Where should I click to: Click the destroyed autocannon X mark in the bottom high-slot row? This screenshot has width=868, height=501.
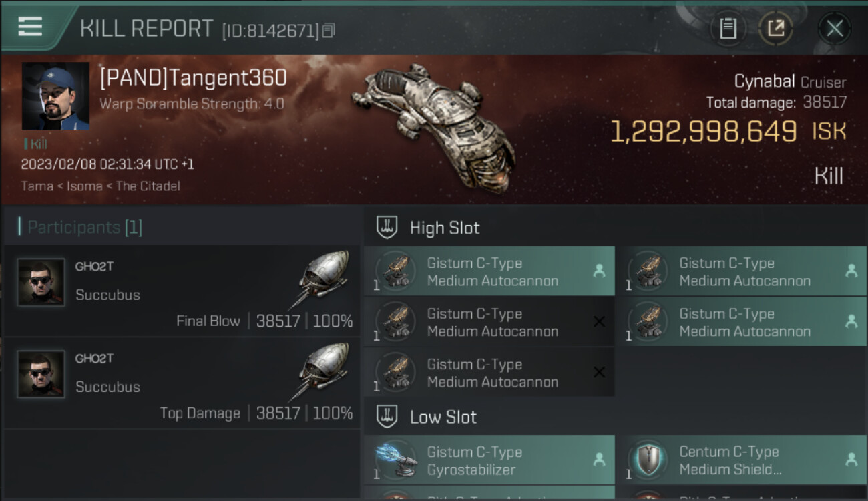pyautogui.click(x=599, y=373)
